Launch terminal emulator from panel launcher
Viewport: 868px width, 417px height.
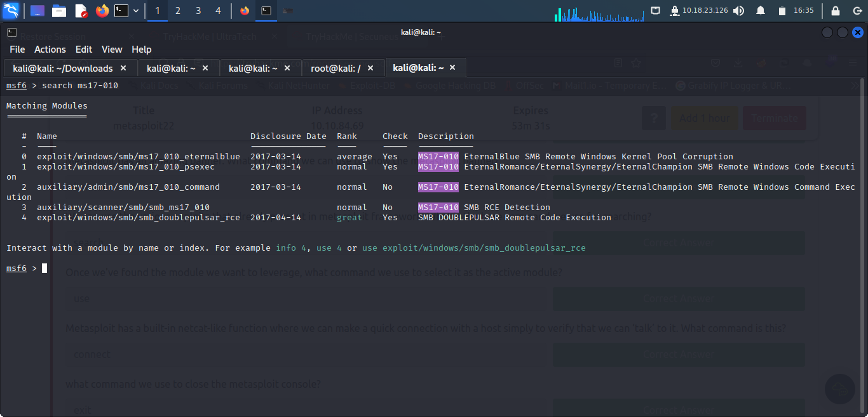click(121, 11)
